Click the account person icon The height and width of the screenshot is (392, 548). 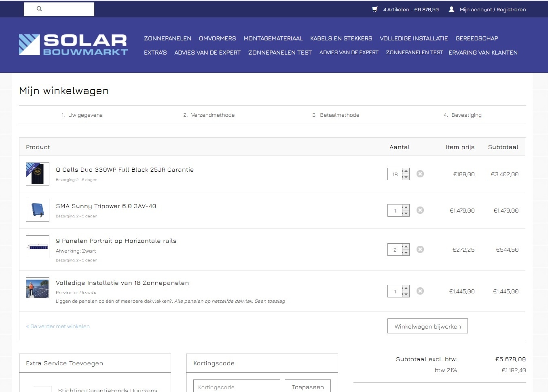[x=451, y=9]
